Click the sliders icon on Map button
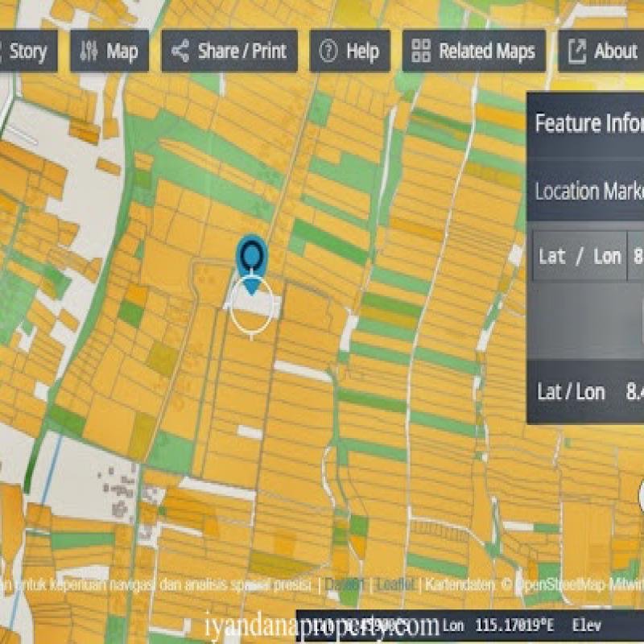Viewport: 644px width, 644px height. [x=89, y=52]
